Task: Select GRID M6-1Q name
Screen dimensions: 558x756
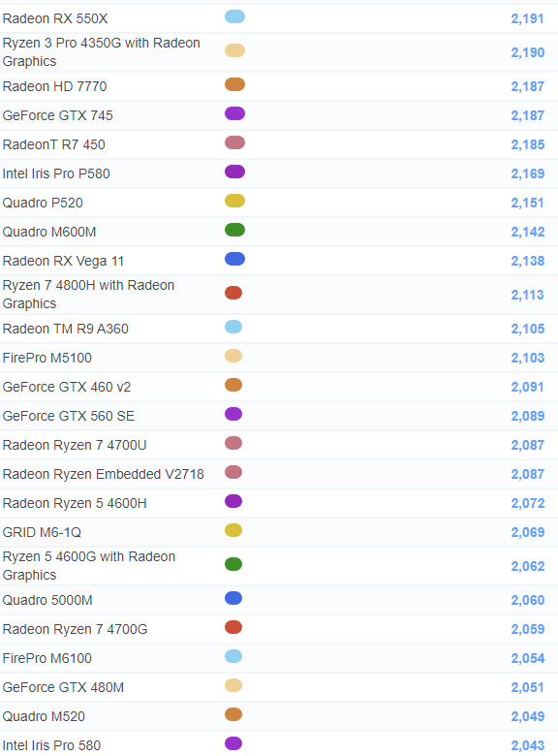Action: 42,532
